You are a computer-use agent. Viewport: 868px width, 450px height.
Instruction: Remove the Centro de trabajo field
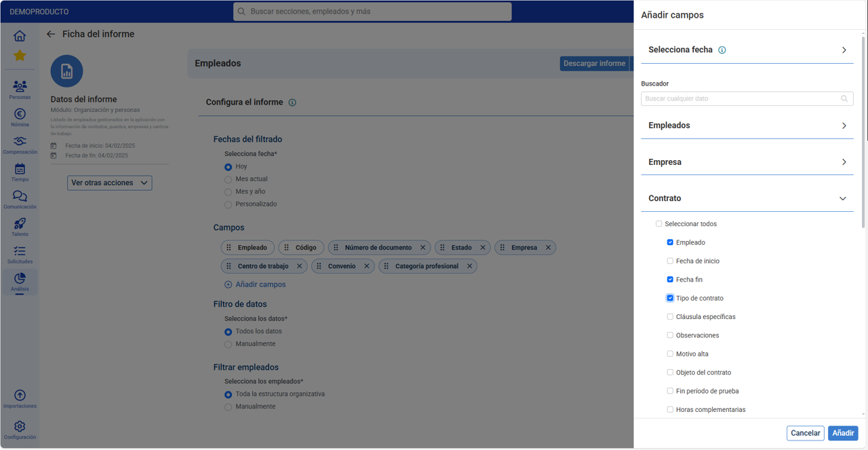tap(299, 266)
